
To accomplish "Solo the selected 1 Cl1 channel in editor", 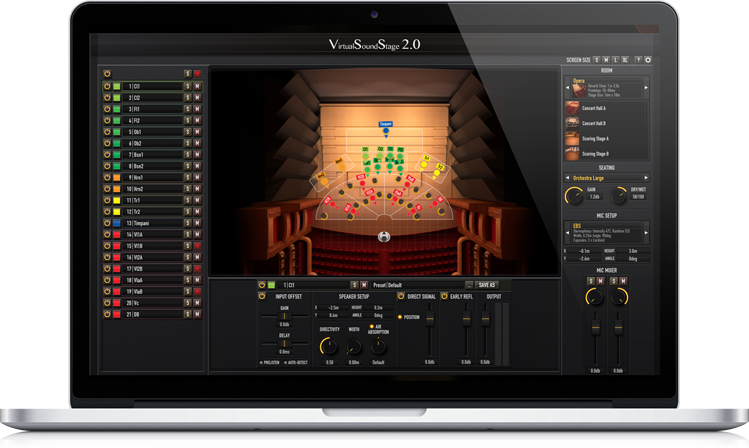I will pyautogui.click(x=354, y=285).
